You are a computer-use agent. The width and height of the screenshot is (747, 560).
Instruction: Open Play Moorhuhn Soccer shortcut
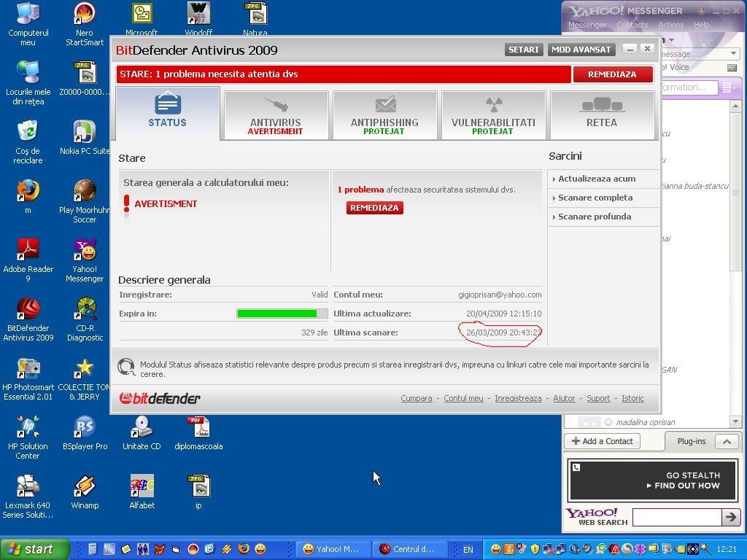pyautogui.click(x=85, y=201)
